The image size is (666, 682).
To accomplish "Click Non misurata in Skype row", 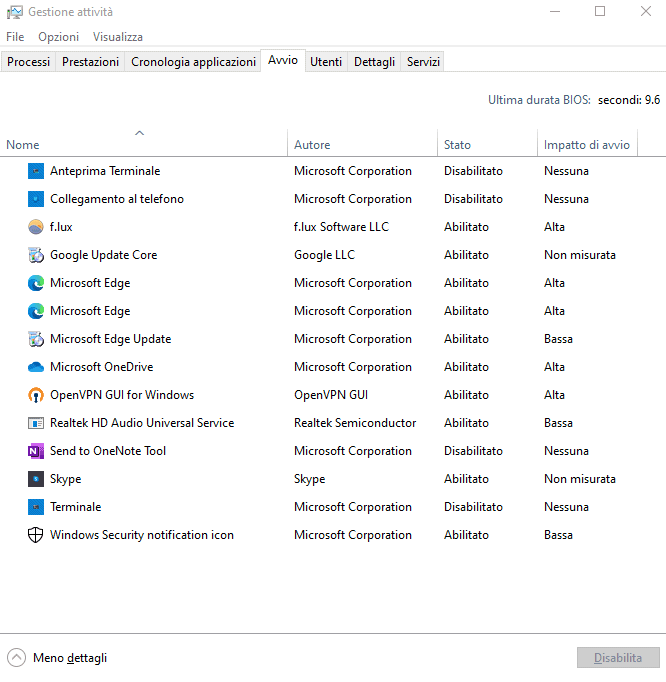I will [x=579, y=479].
